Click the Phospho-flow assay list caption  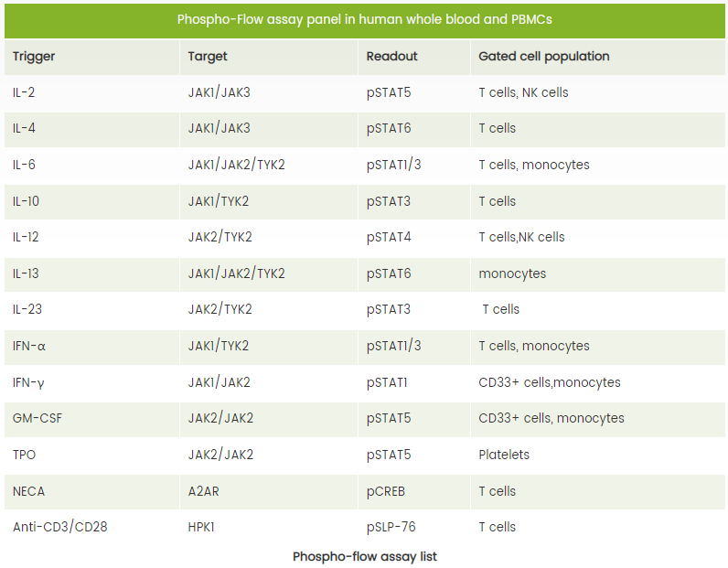pyautogui.click(x=365, y=557)
